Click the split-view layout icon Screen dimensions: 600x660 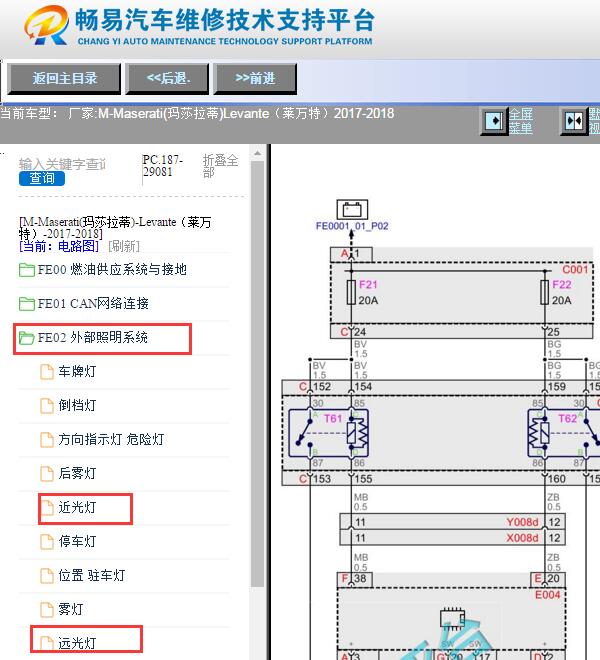tap(574, 121)
